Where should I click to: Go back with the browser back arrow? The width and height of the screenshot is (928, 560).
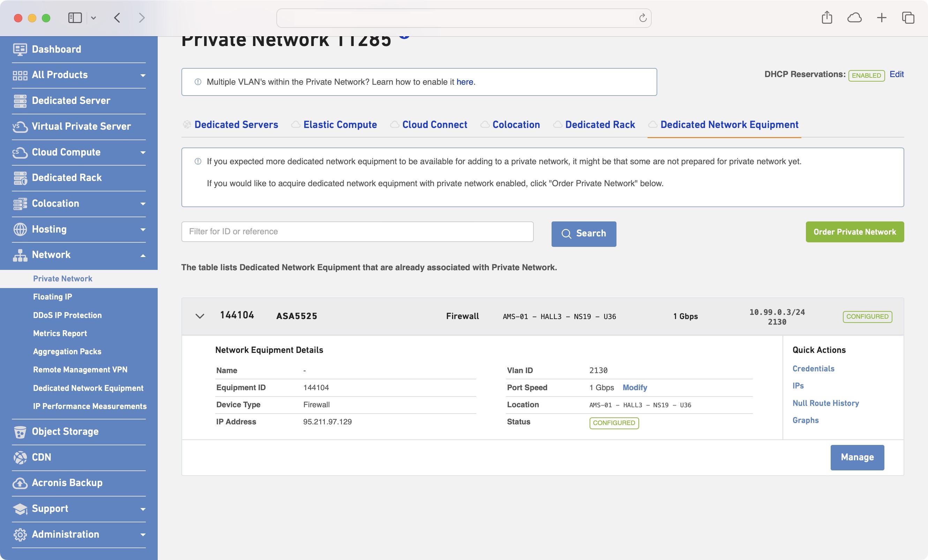coord(117,18)
